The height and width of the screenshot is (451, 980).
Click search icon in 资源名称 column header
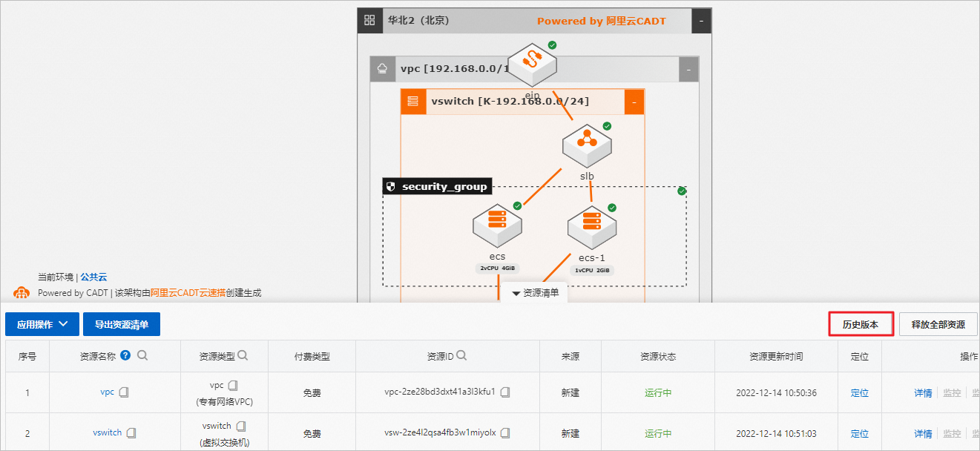coord(142,355)
